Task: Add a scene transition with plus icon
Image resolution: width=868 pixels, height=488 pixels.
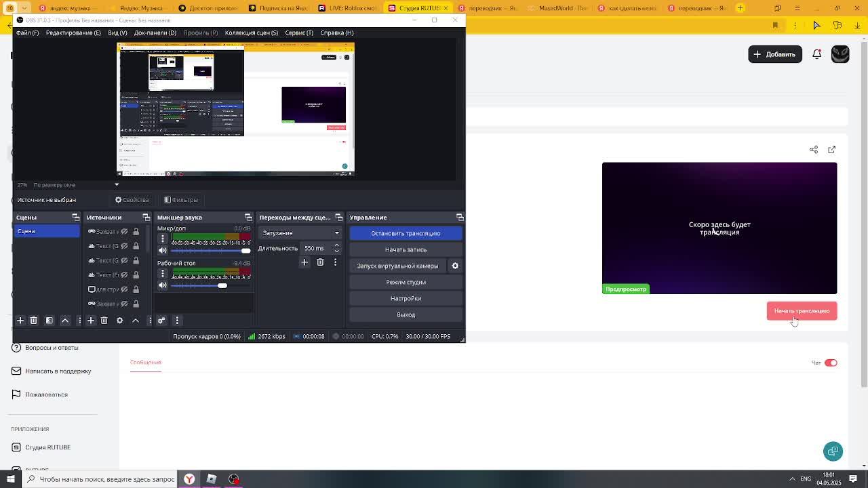Action: tap(304, 262)
